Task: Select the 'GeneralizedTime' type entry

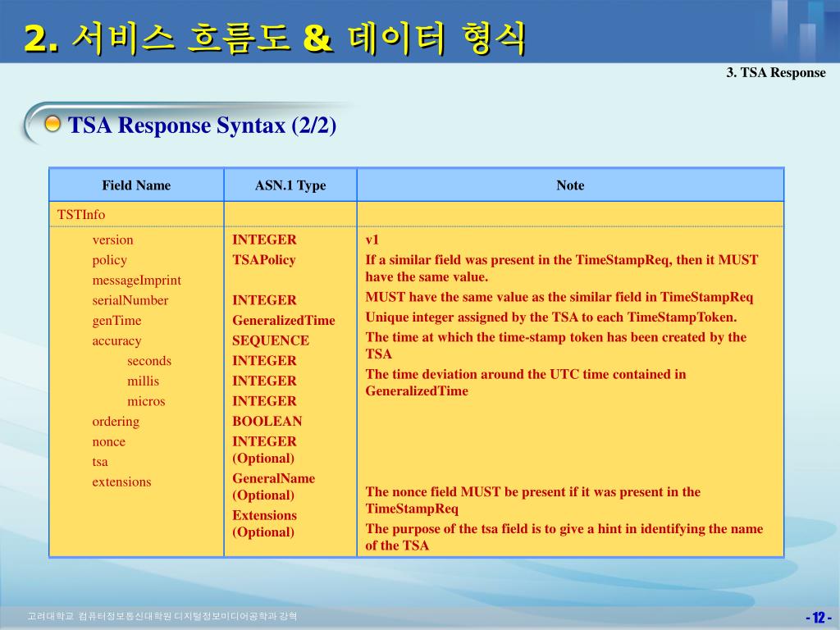Action: (283, 321)
